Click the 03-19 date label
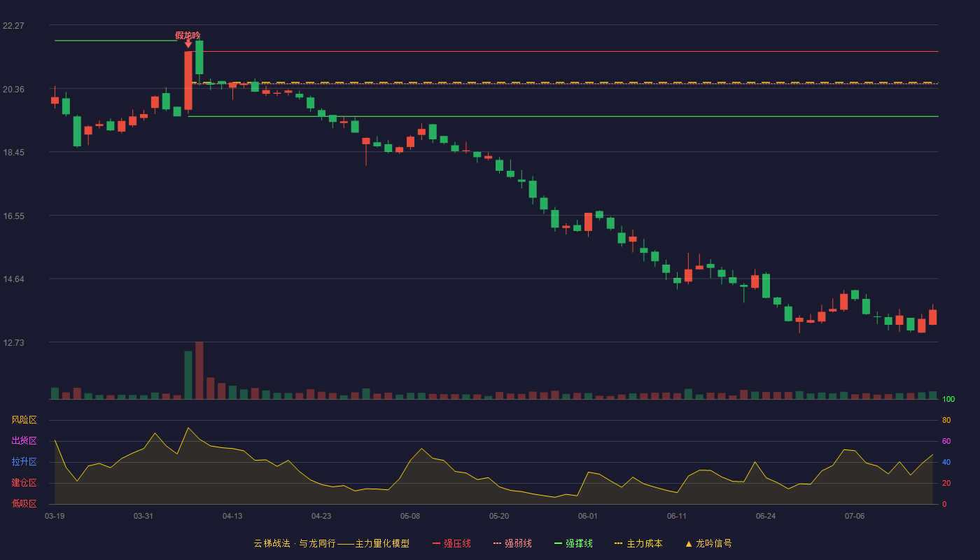Screen dimensions: 980x560 click(x=55, y=516)
